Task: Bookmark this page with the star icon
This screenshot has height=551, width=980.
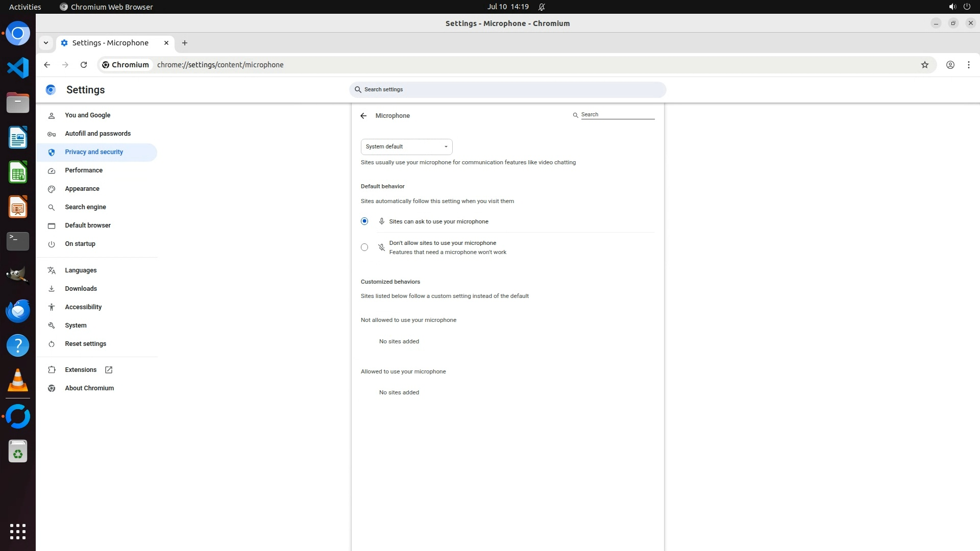Action: tap(924, 65)
